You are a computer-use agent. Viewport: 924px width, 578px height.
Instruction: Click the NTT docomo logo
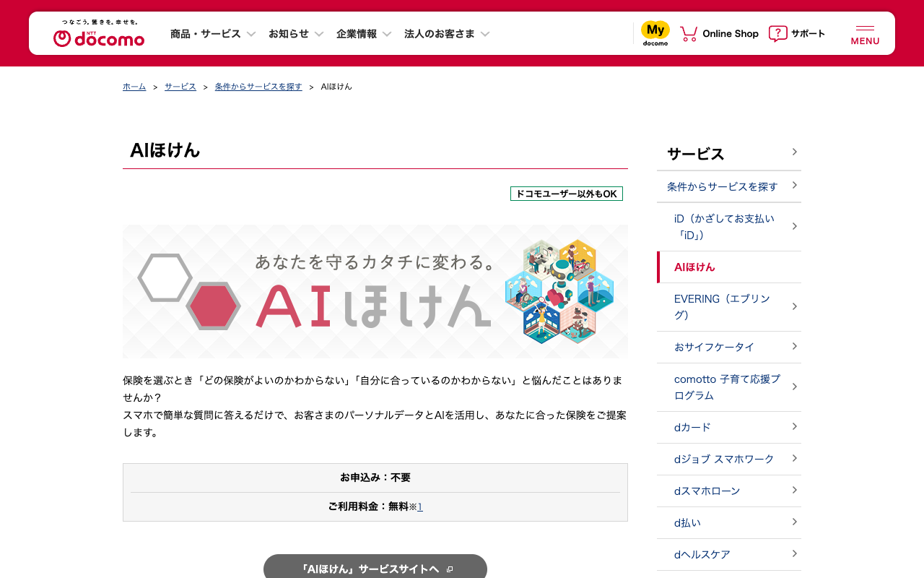point(99,34)
